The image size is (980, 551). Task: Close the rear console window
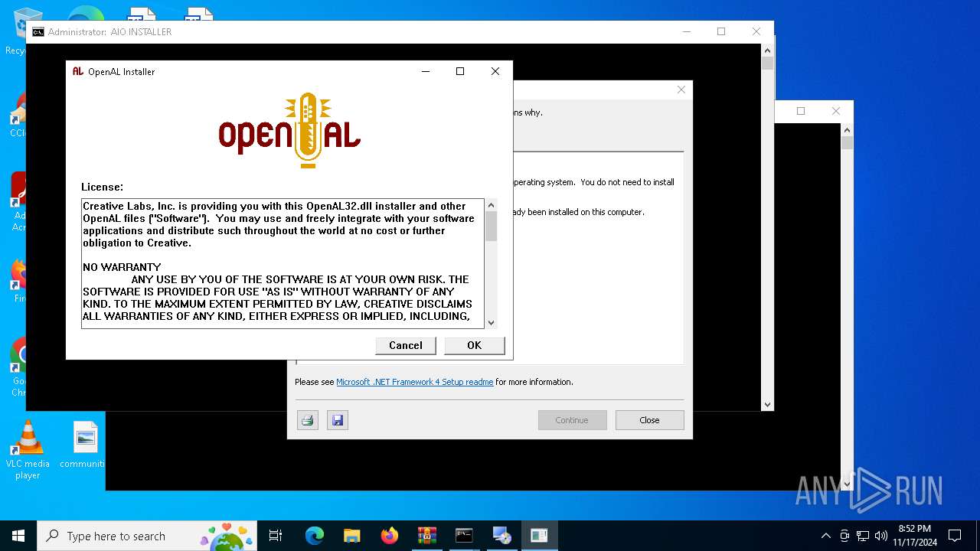click(836, 111)
